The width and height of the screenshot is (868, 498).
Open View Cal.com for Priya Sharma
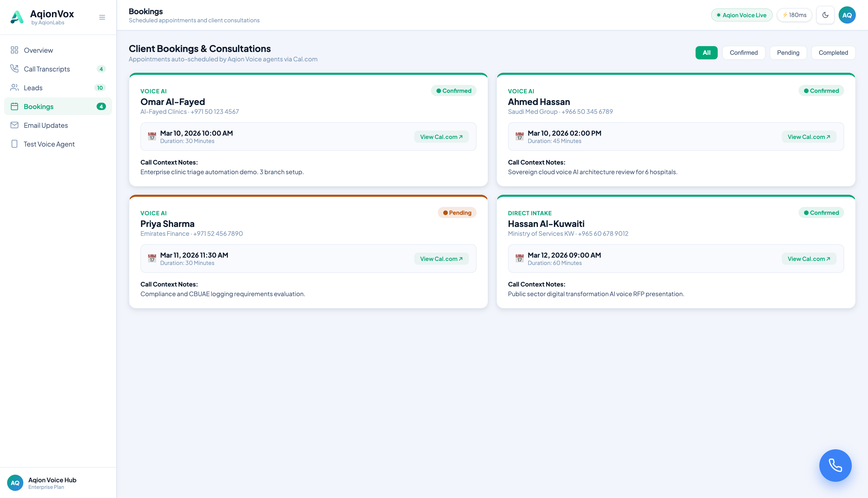point(441,259)
